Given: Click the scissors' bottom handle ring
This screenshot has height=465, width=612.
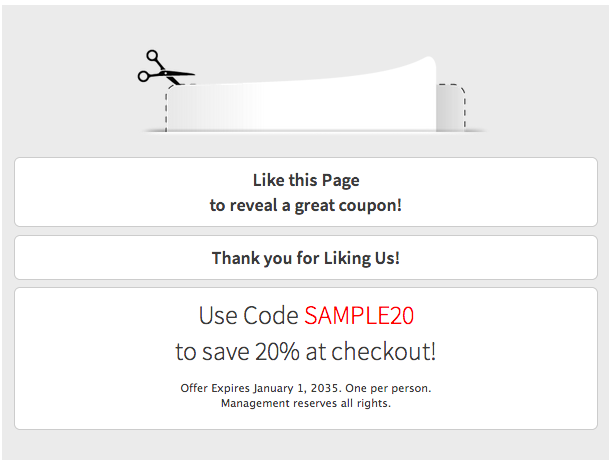Looking at the screenshot, I should [143, 76].
